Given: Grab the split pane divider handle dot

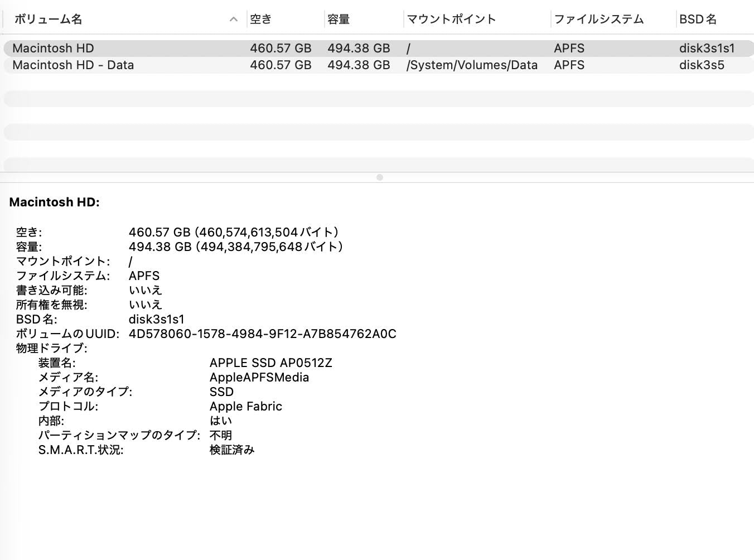Looking at the screenshot, I should point(380,177).
